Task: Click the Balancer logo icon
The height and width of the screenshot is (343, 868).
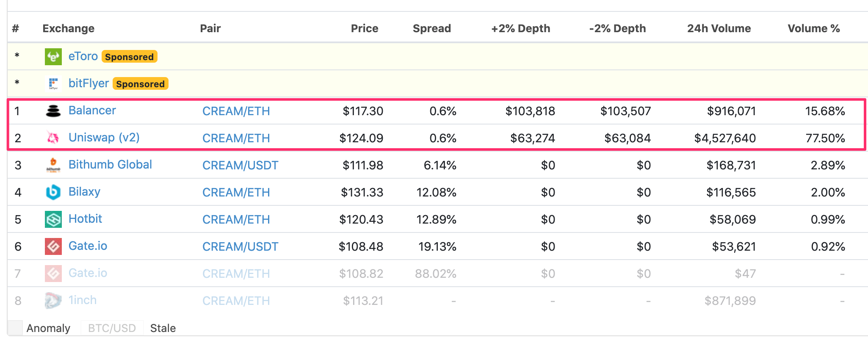Action: pyautogui.click(x=53, y=111)
